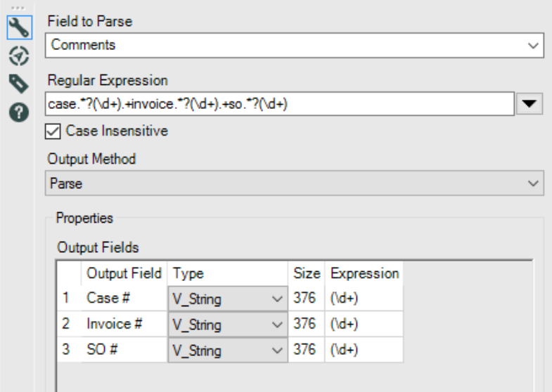Open the Output Method dropdown
Image resolution: width=552 pixels, height=392 pixels.
click(x=532, y=183)
